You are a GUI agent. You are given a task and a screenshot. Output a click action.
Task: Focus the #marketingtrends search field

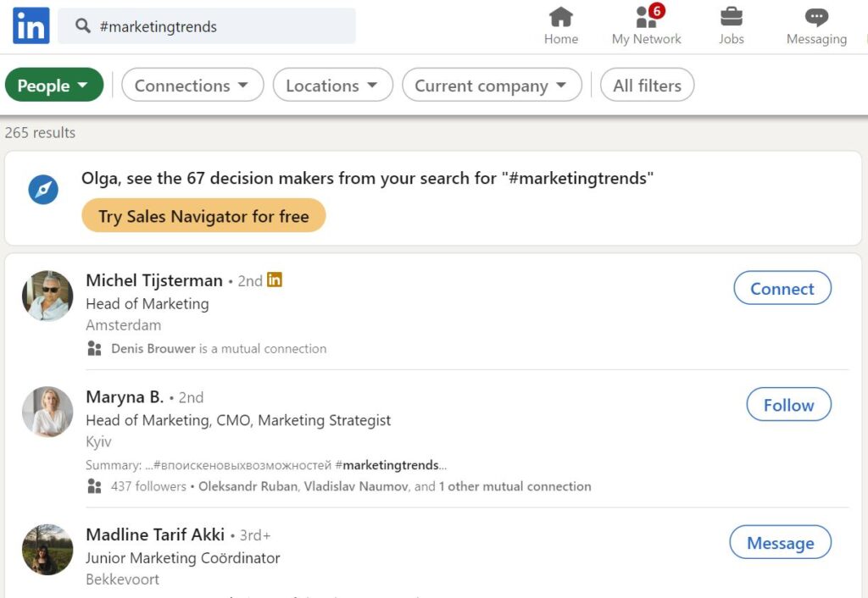click(x=207, y=26)
